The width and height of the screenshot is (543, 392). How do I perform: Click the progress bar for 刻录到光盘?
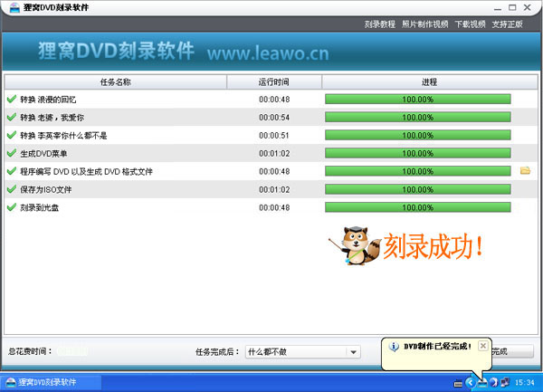pyautogui.click(x=417, y=207)
